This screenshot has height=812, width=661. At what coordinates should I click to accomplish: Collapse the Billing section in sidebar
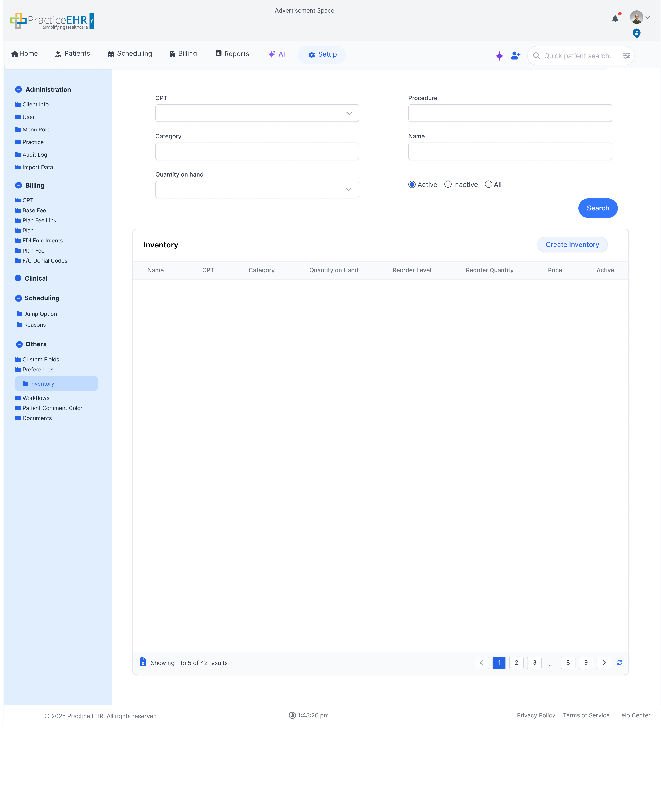click(x=19, y=185)
